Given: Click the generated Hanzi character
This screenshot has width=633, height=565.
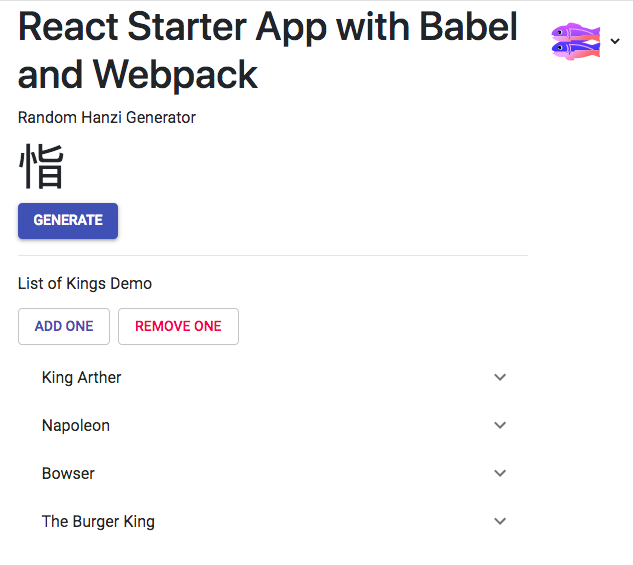Looking at the screenshot, I should [41, 167].
